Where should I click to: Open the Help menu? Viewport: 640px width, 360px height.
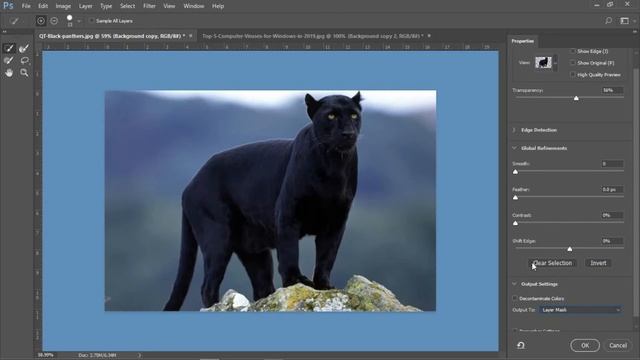[x=218, y=6]
